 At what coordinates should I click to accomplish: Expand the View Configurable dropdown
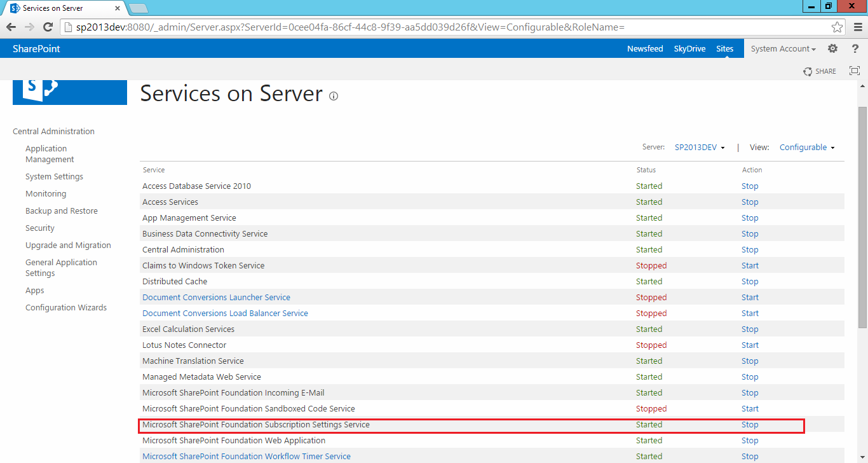807,148
